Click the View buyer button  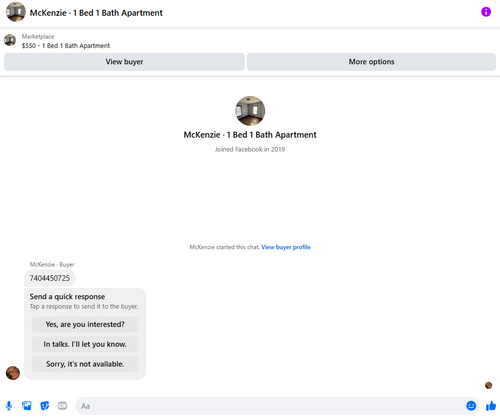(x=124, y=62)
